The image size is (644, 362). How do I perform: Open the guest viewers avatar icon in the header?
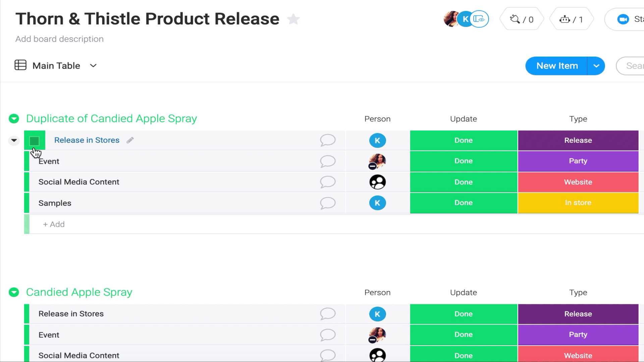coord(479,19)
